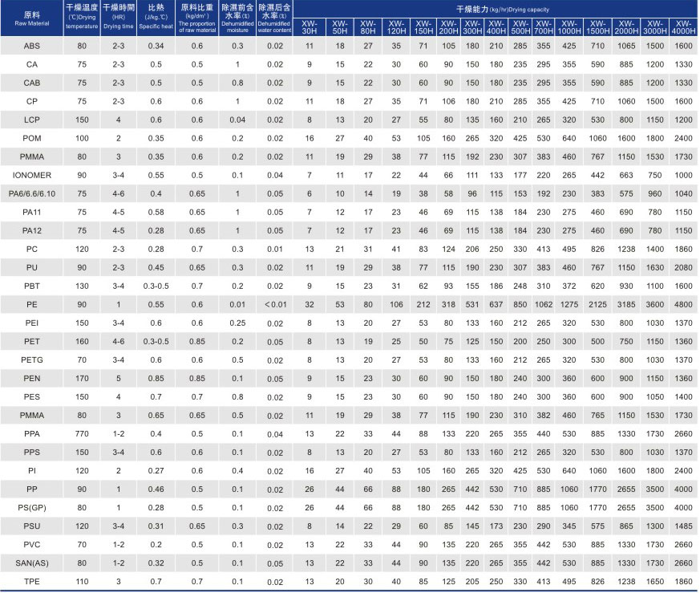Click the SAN(AS) row label
Viewport: 700px width, 593px height.
31,563
